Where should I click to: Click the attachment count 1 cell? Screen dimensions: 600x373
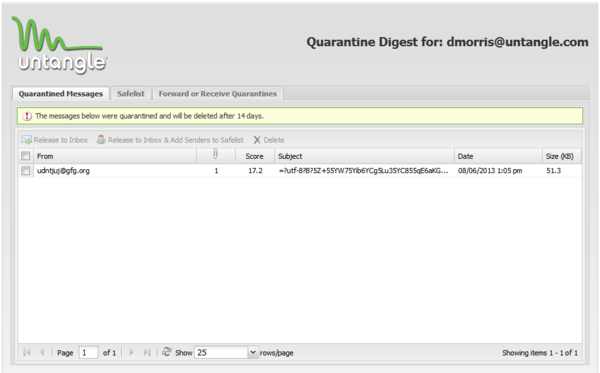(216, 171)
